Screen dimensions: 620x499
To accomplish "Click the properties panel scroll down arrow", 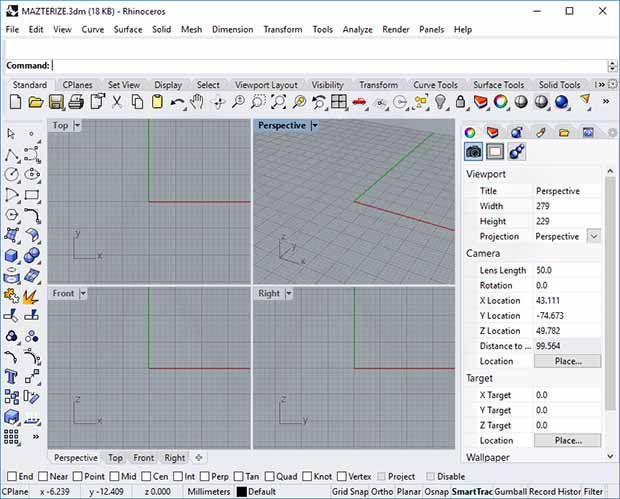I will pos(610,456).
